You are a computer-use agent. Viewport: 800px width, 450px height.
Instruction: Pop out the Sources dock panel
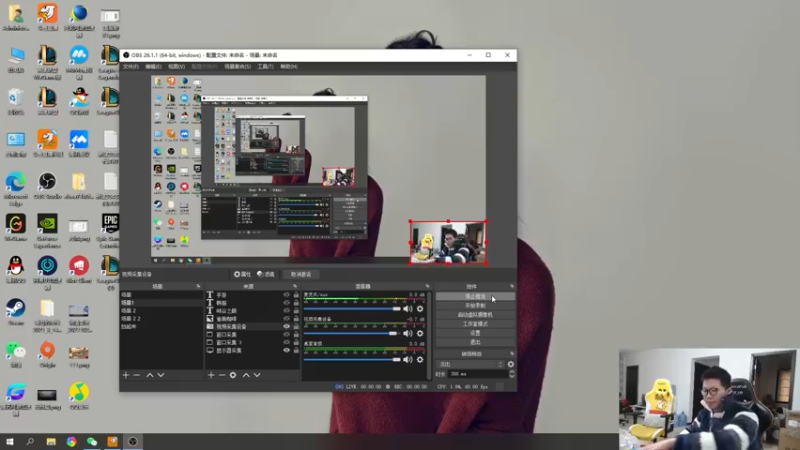[295, 286]
